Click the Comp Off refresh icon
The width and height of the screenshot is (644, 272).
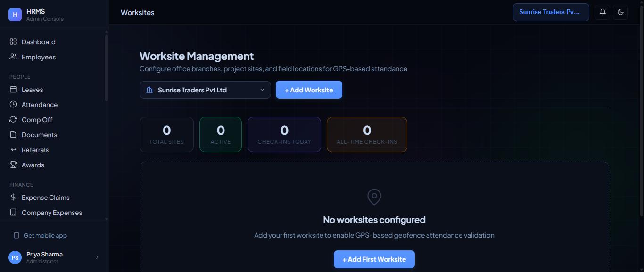point(13,120)
